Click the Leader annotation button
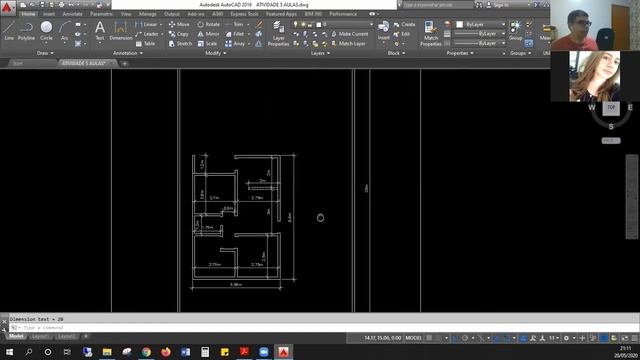 pyautogui.click(x=147, y=34)
